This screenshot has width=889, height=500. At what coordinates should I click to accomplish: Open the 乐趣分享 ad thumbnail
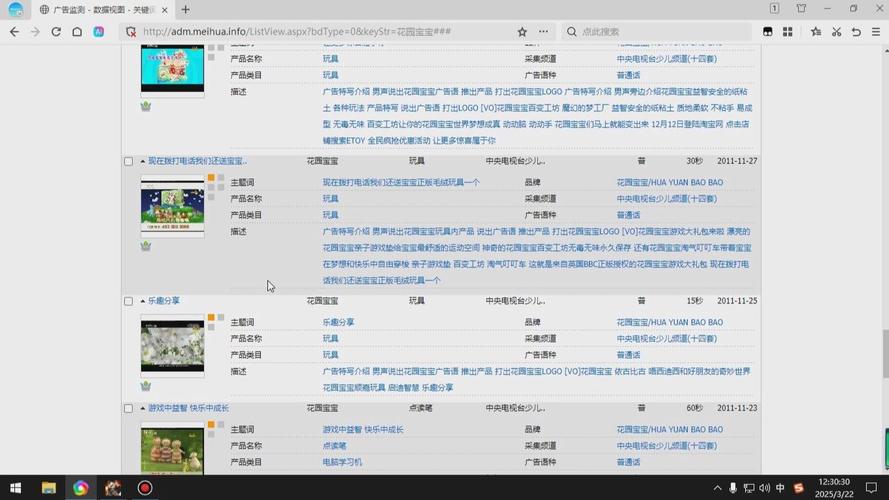click(172, 346)
